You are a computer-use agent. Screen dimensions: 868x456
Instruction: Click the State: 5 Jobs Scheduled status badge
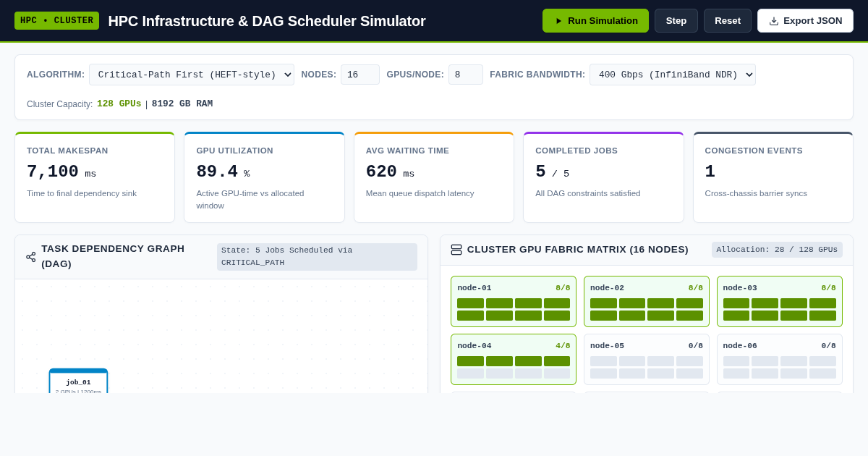(317, 256)
